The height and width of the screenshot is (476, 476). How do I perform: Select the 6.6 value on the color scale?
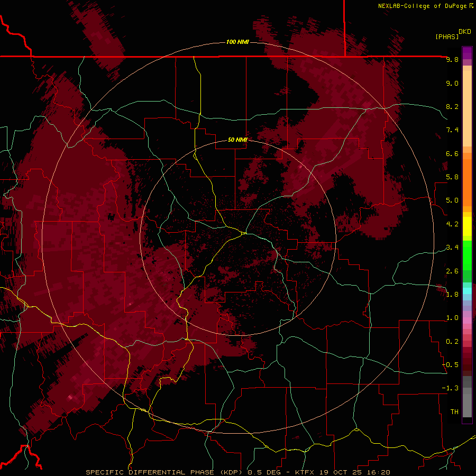pyautogui.click(x=452, y=153)
